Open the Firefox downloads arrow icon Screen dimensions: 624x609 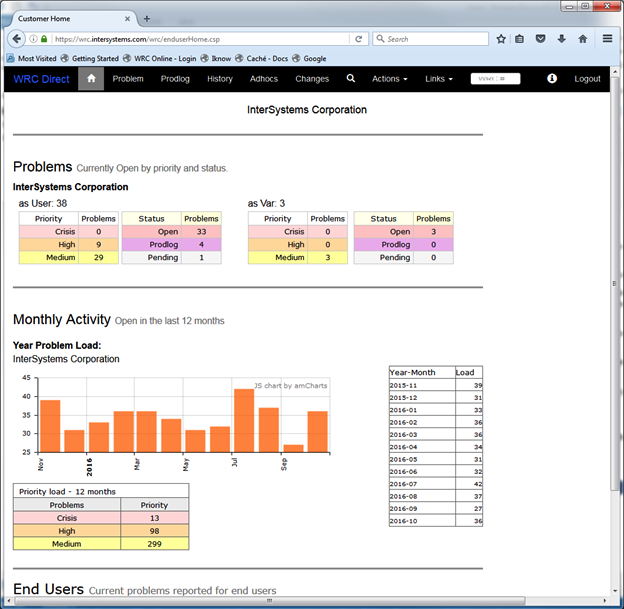pos(562,39)
